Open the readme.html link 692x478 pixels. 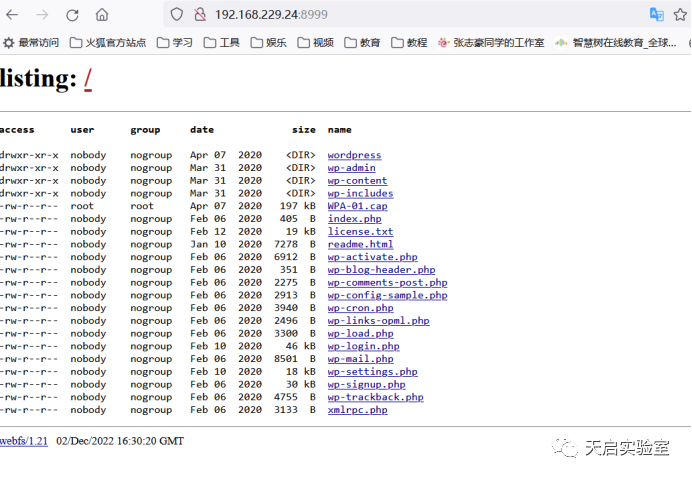[361, 245]
